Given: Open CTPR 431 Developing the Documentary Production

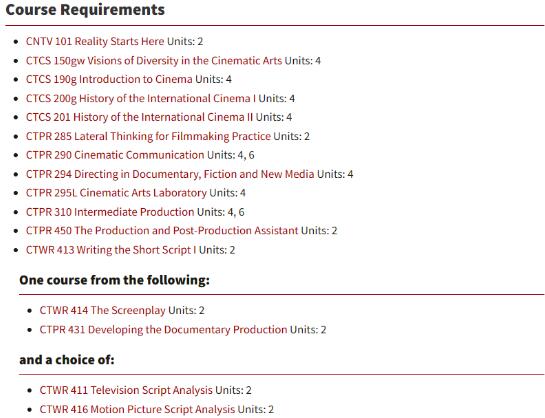Looking at the screenshot, I should [163, 329].
